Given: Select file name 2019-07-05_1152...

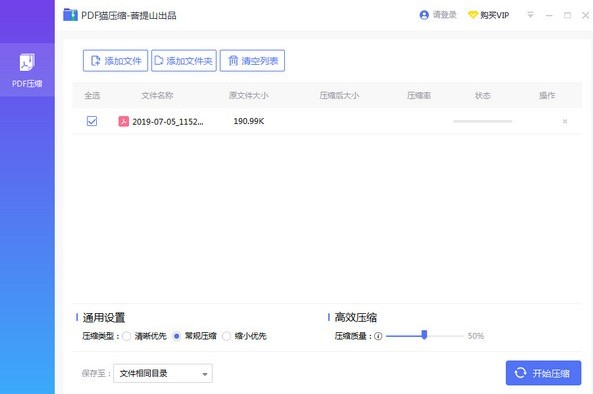Looking at the screenshot, I should point(168,122).
